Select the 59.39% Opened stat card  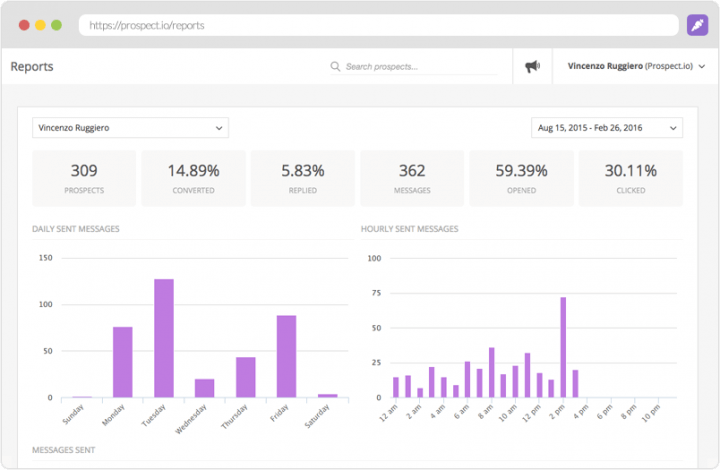click(x=521, y=178)
